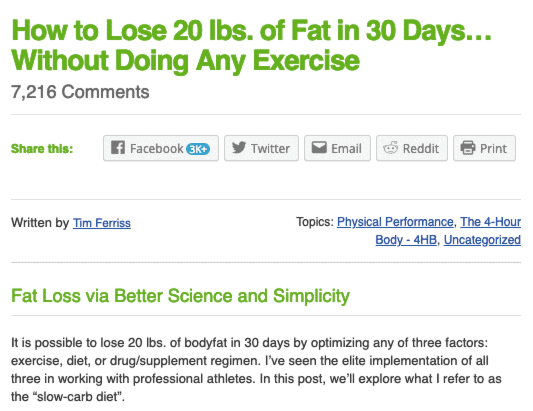The height and width of the screenshot is (411, 533).
Task: Click the slow-carb diet intro paragraph
Action: (x=256, y=370)
